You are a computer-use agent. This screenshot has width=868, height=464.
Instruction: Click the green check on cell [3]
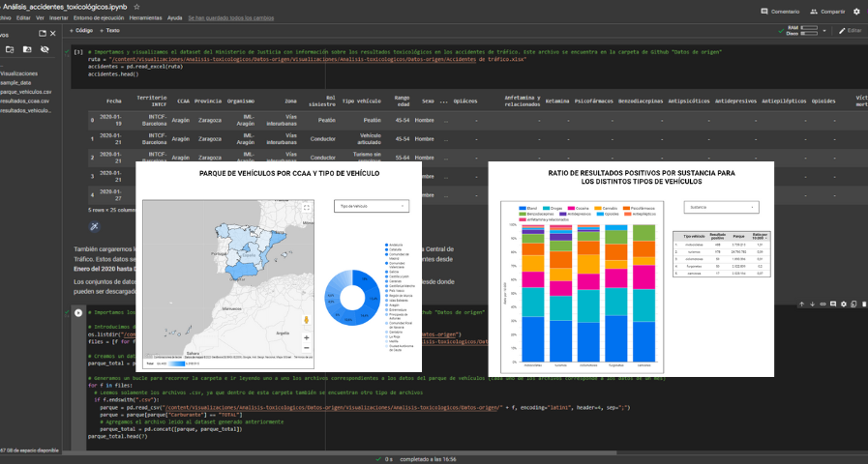tap(67, 51)
